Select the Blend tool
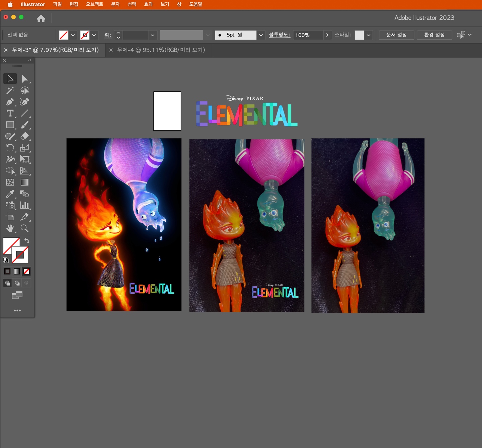The width and height of the screenshot is (482, 448). tap(25, 194)
